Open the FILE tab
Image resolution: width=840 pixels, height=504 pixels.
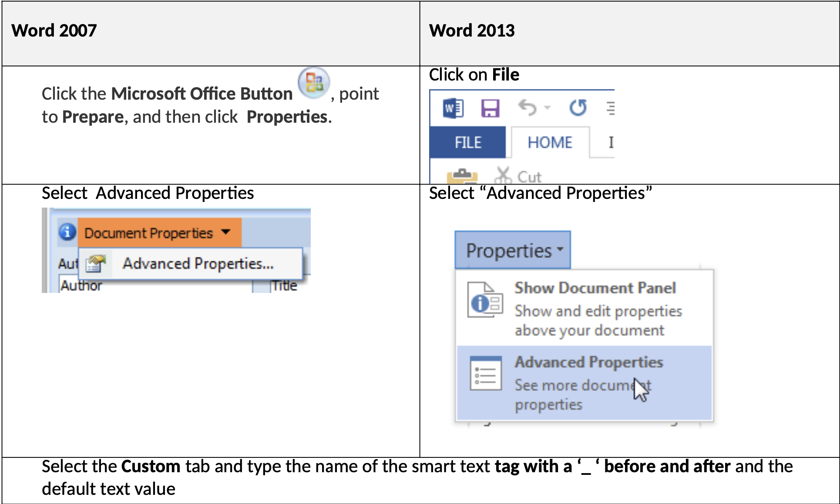pos(468,142)
